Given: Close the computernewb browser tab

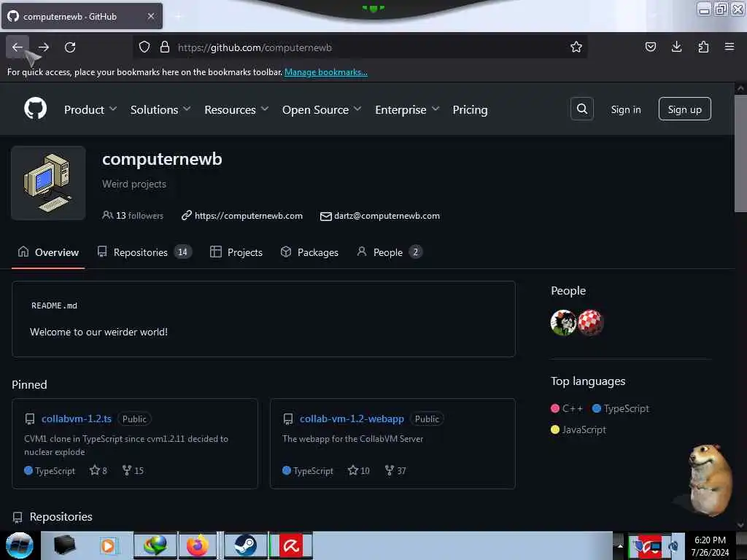Looking at the screenshot, I should click(x=150, y=16).
